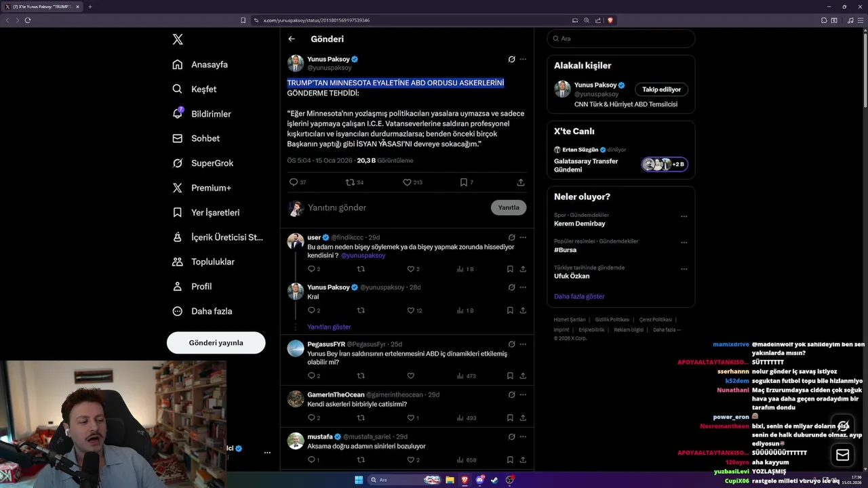Click the Ara search box

tap(621, 39)
